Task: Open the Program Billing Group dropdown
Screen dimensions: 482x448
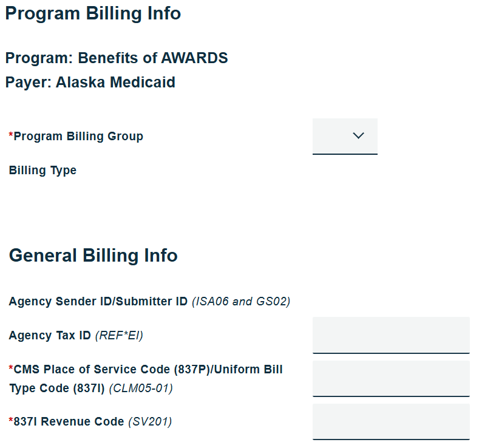Action: [344, 136]
